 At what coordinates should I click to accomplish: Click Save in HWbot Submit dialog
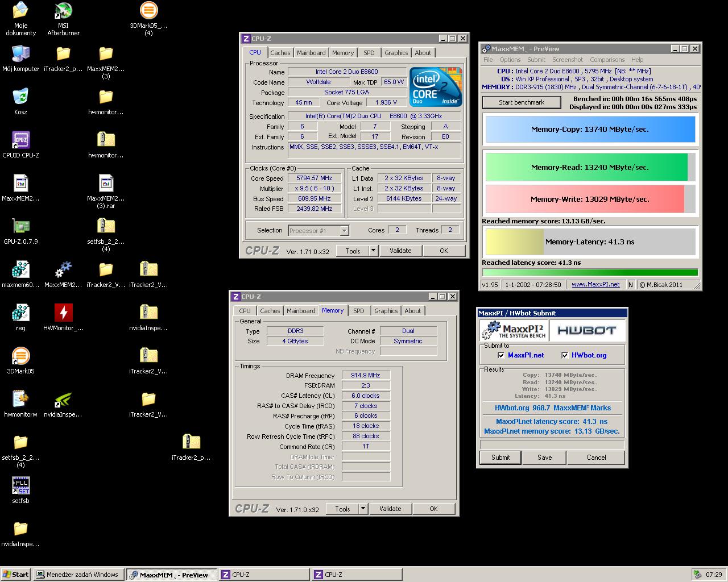[544, 458]
